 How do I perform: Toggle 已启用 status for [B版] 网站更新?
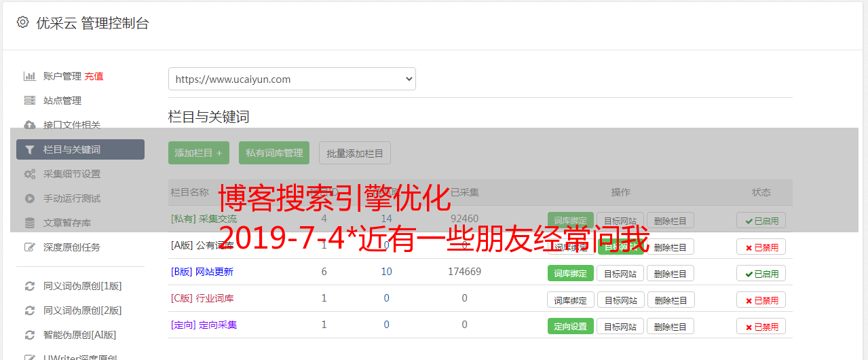[761, 273]
